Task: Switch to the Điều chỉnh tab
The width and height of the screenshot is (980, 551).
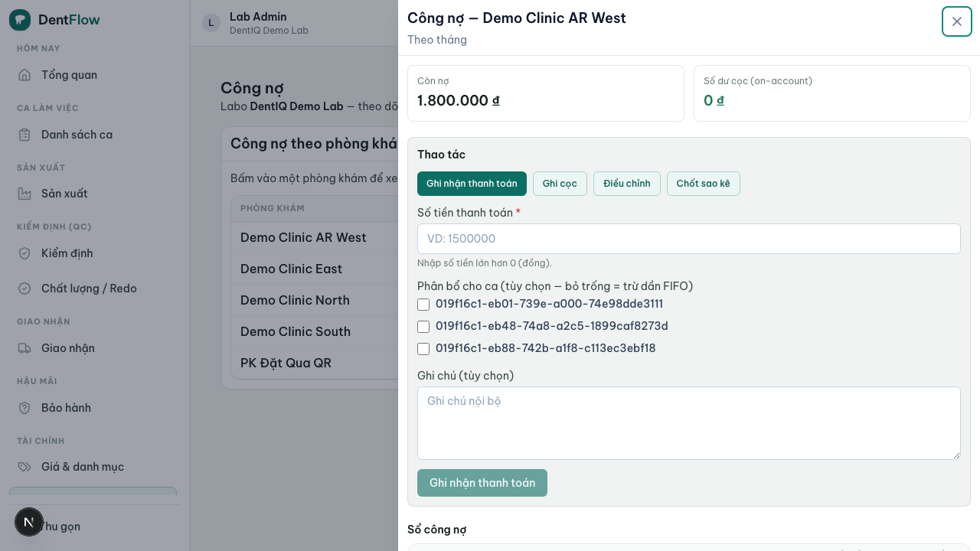Action: (x=627, y=184)
